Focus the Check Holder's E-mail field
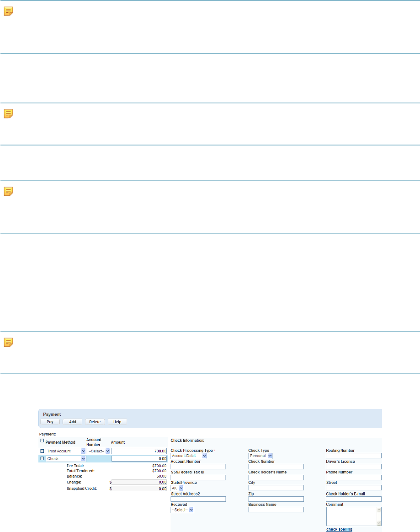420x532 pixels. point(354,499)
